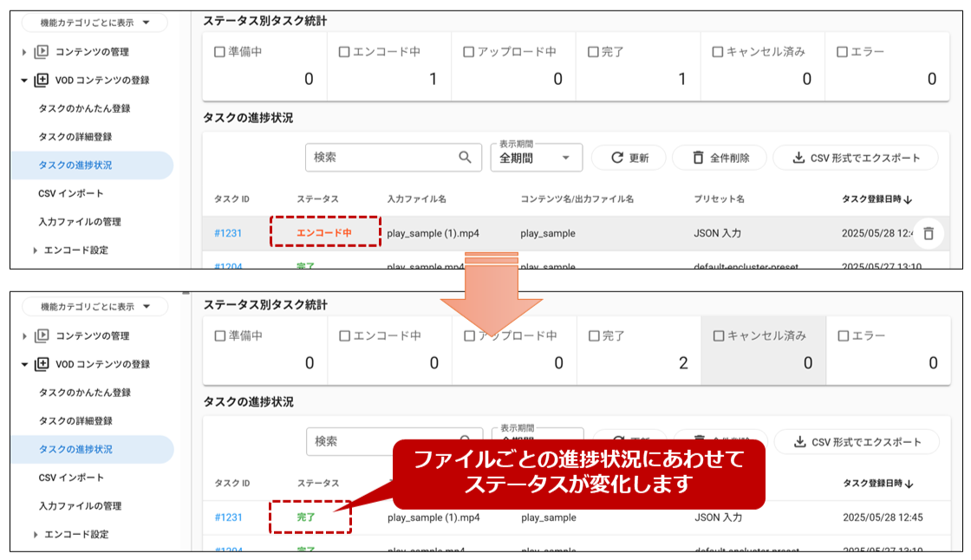
Task: Click the 完了 status of task #1231, lower screenshot
Action: pyautogui.click(x=306, y=518)
